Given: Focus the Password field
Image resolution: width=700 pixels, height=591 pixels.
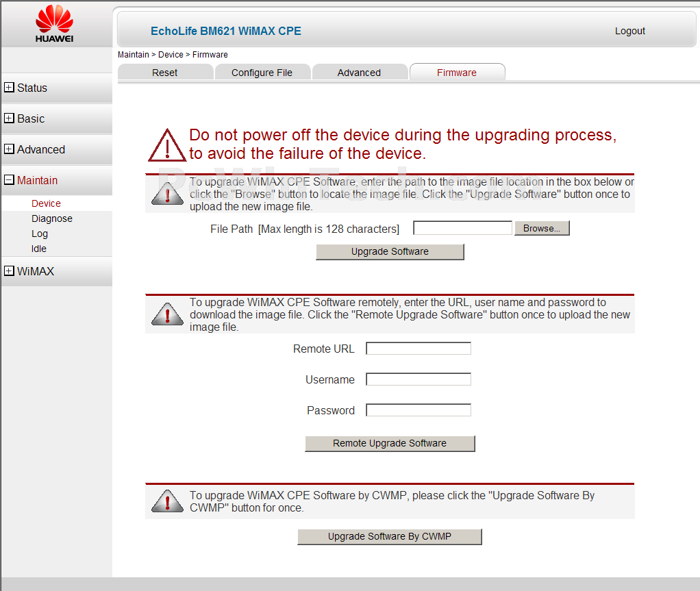Looking at the screenshot, I should click(418, 410).
